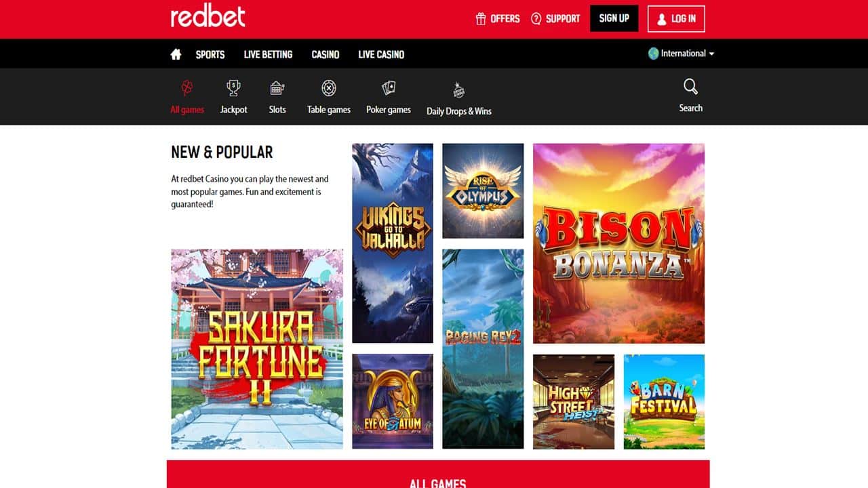The image size is (868, 488).
Task: Switch to Live Betting section
Action: 268,54
